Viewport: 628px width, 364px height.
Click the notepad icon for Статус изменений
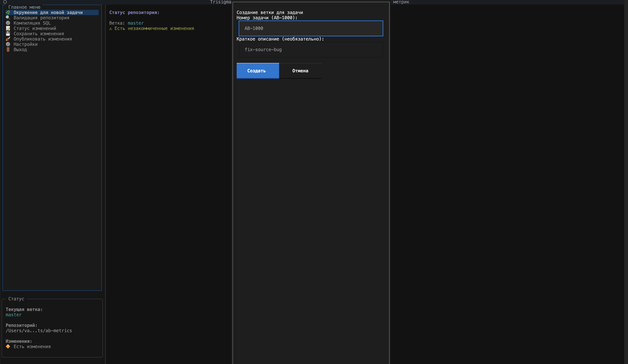point(8,28)
